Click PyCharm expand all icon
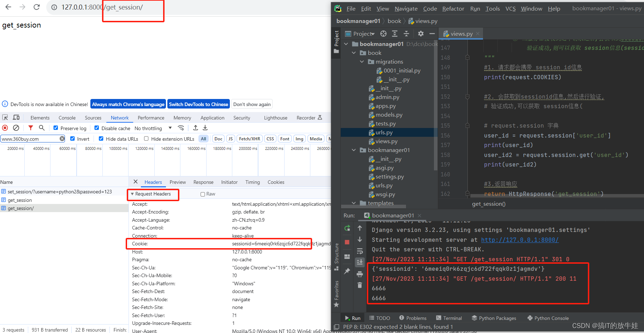Viewport: 644px width, 333px height. pyautogui.click(x=395, y=34)
